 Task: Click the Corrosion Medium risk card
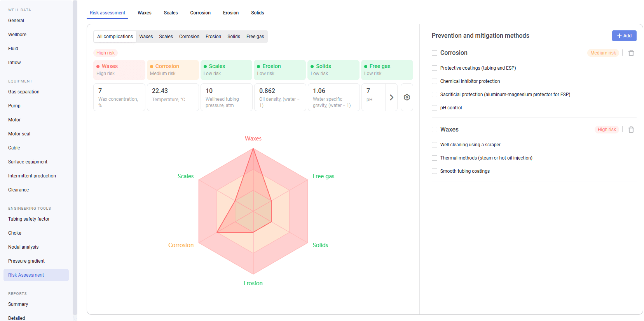173,70
